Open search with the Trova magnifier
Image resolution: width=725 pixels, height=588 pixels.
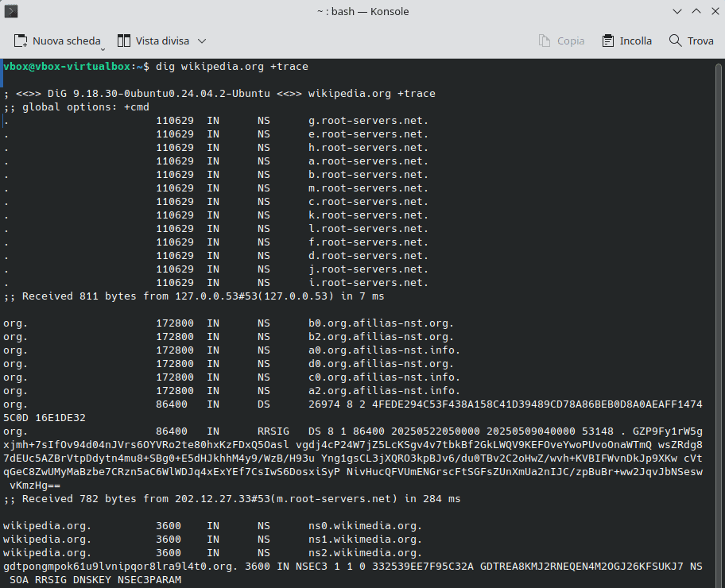pos(691,41)
